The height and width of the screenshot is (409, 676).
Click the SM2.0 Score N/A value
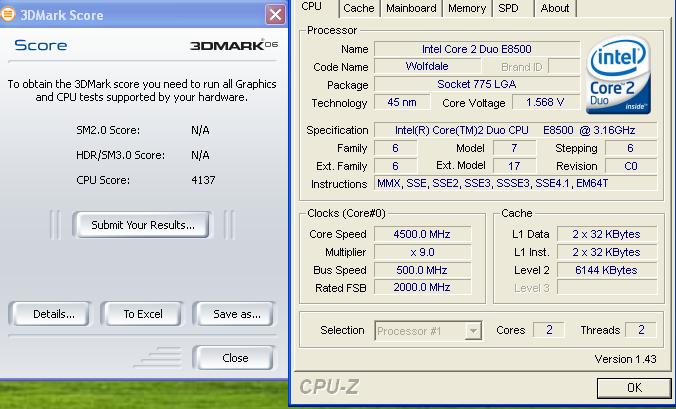pyautogui.click(x=200, y=130)
